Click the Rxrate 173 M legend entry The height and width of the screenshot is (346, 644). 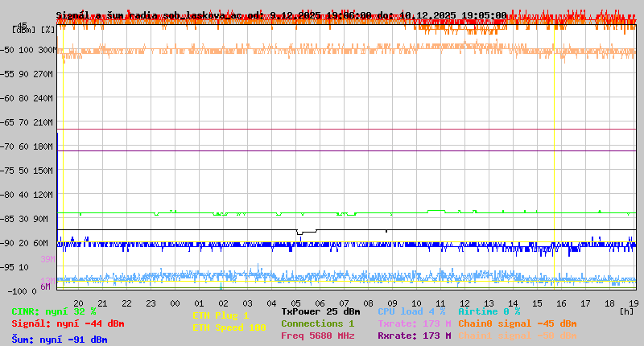414,336
